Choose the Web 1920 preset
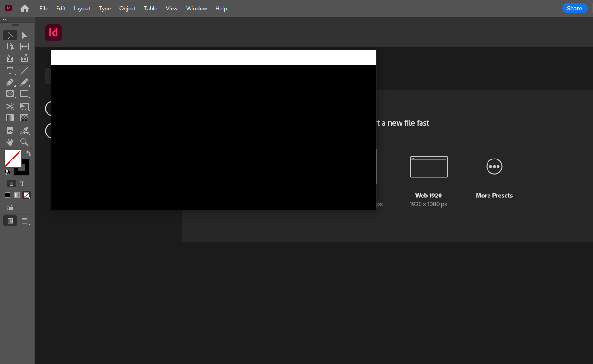 tap(429, 180)
